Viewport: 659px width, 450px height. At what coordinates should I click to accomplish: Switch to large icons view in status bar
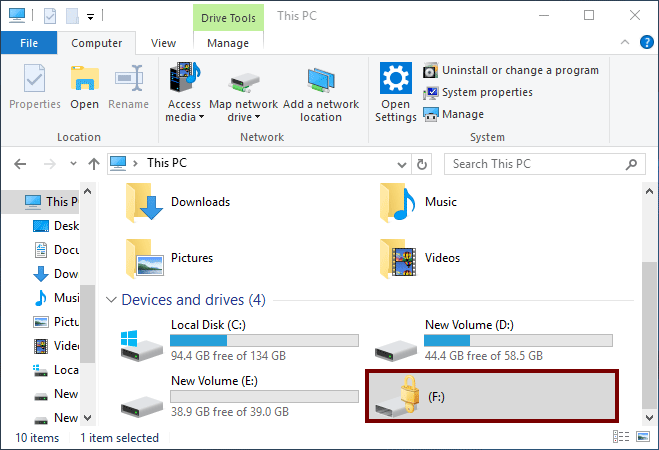coord(643,437)
